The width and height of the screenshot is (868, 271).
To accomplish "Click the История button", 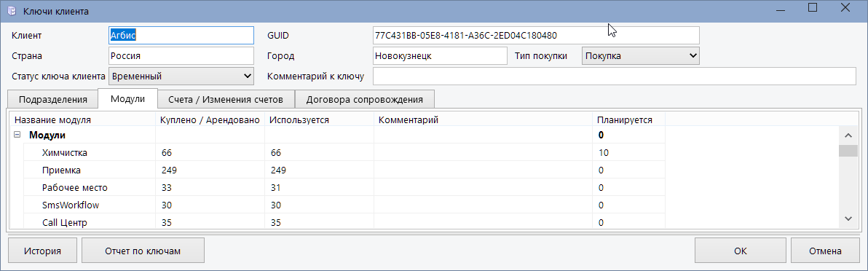I will point(42,251).
